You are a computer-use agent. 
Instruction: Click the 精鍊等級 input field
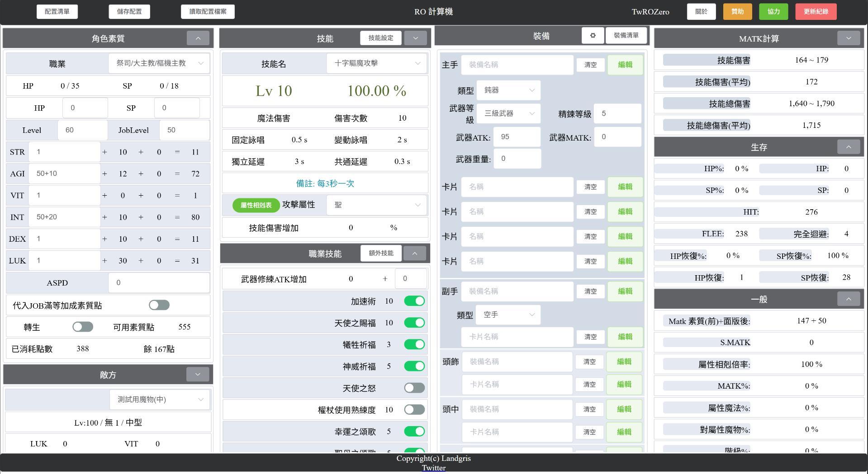point(617,113)
